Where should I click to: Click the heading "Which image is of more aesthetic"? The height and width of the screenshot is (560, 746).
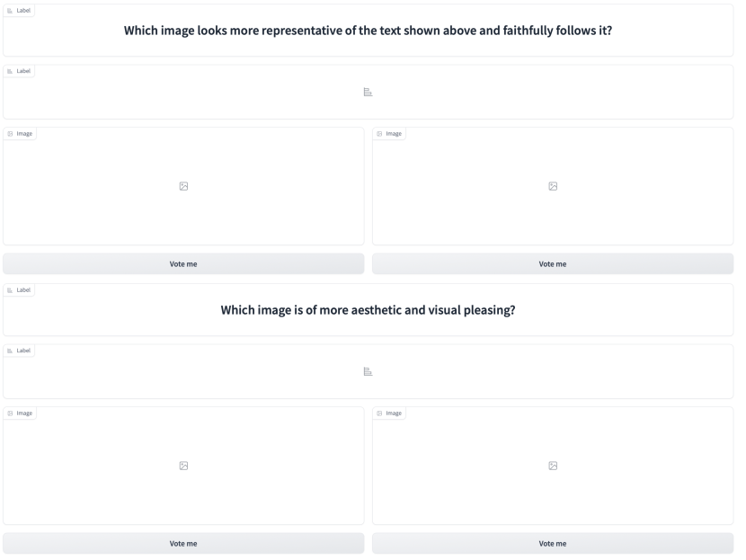tap(368, 310)
